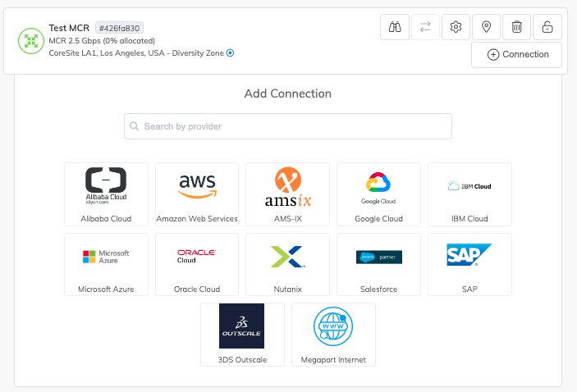This screenshot has height=392, width=577.
Task: Select the Oracle Cloud provider tile
Action: coord(197,264)
